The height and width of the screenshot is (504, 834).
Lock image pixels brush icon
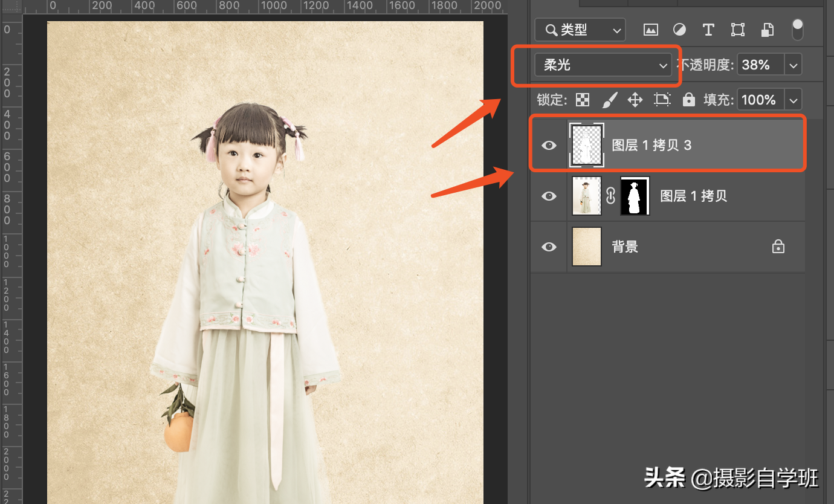[609, 100]
